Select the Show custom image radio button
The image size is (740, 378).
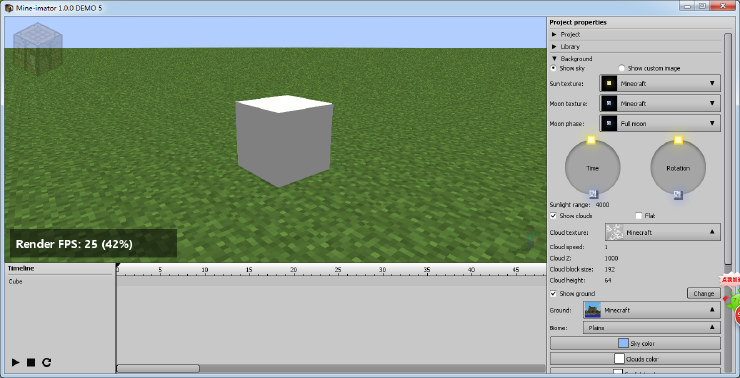[x=622, y=68]
